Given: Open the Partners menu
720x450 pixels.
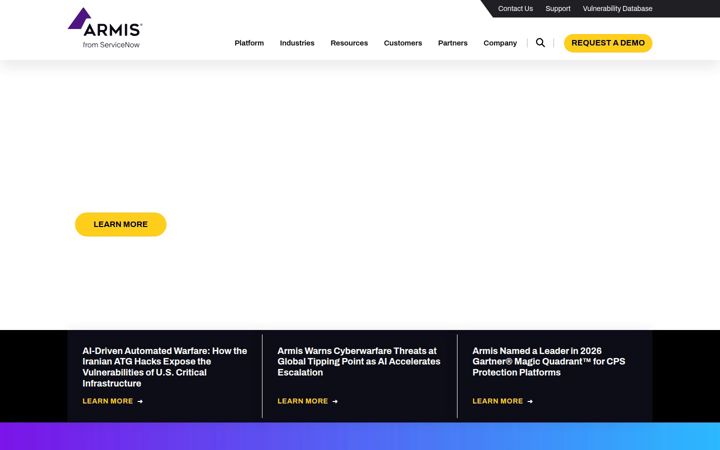Looking at the screenshot, I should pyautogui.click(x=453, y=43).
